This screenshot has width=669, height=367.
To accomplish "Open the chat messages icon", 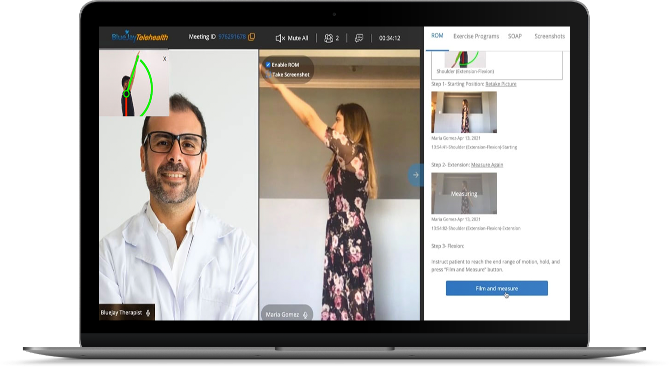I will (x=359, y=38).
